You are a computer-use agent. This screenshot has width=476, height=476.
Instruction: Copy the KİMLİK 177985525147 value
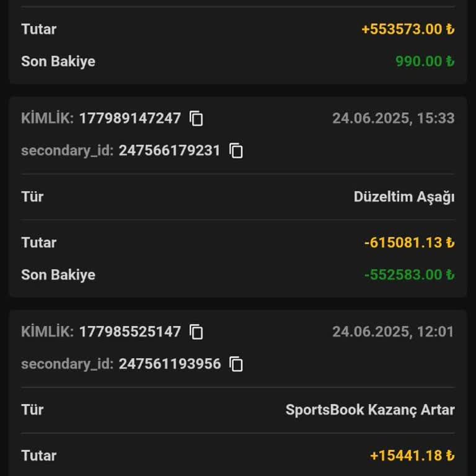[196, 332]
